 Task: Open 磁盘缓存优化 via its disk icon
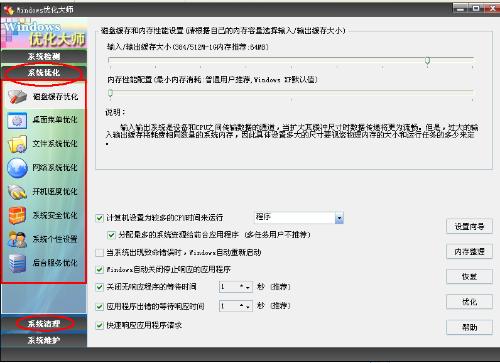click(x=17, y=97)
